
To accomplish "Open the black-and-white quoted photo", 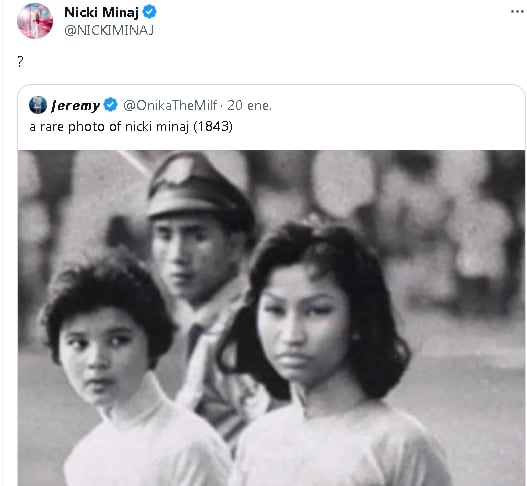I will pyautogui.click(x=271, y=318).
